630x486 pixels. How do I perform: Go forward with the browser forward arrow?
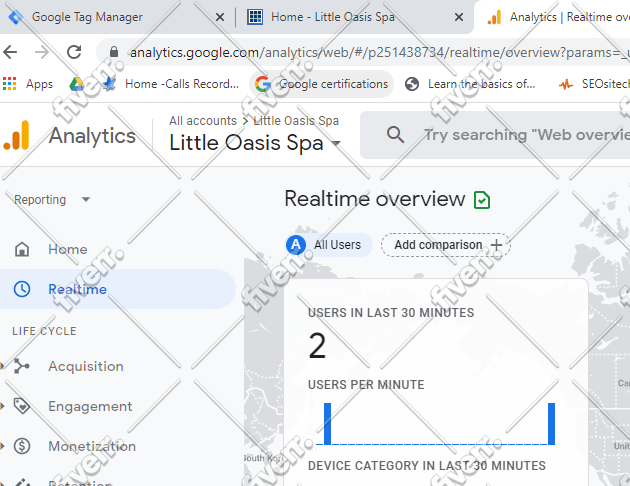click(x=42, y=52)
